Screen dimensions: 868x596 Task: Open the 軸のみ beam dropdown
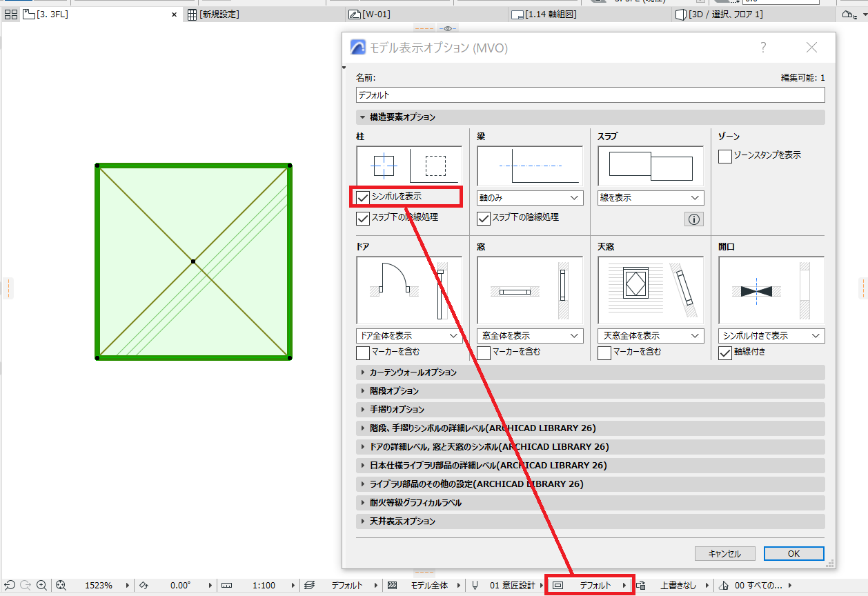point(530,198)
